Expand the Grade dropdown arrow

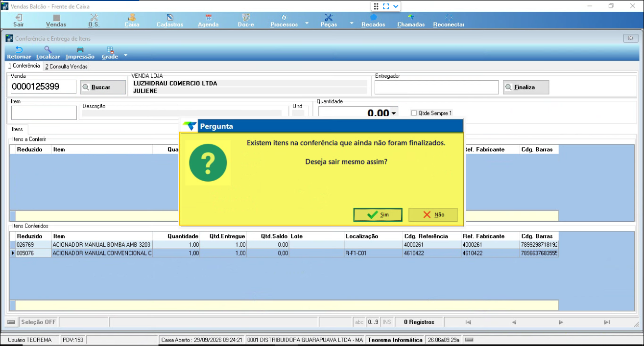point(125,55)
